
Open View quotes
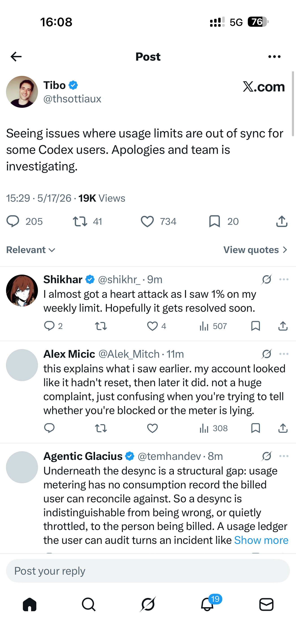coord(256,250)
